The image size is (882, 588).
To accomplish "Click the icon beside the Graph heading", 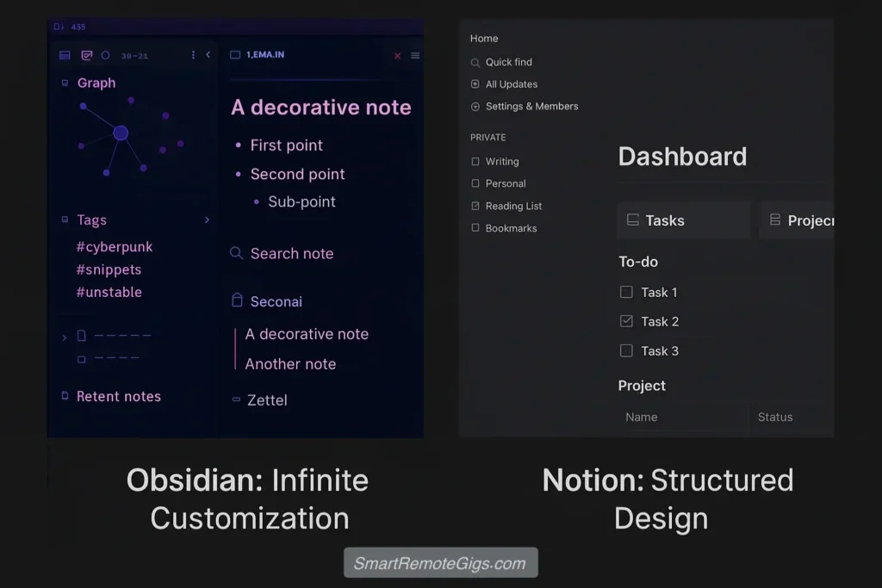I will 65,84.
